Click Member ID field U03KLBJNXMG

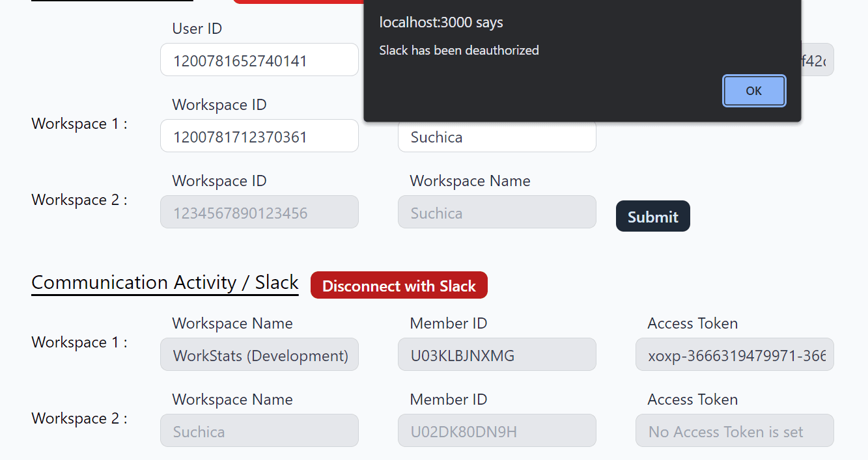pyautogui.click(x=497, y=355)
